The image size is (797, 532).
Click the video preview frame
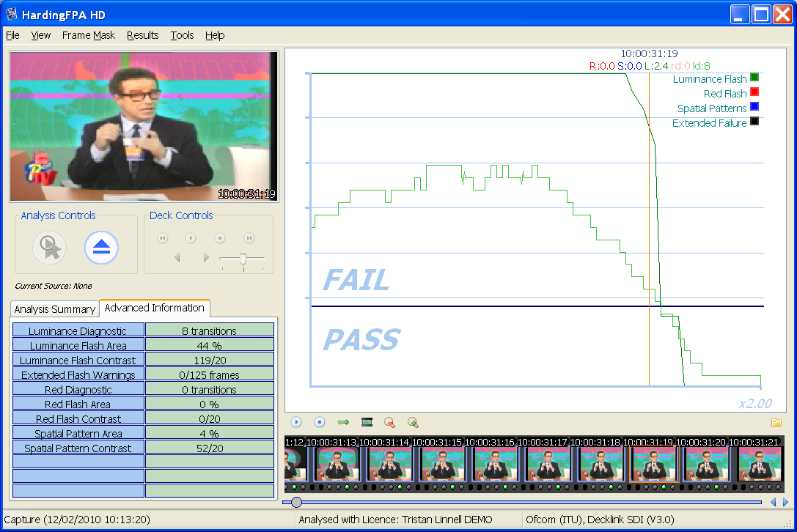pos(144,127)
